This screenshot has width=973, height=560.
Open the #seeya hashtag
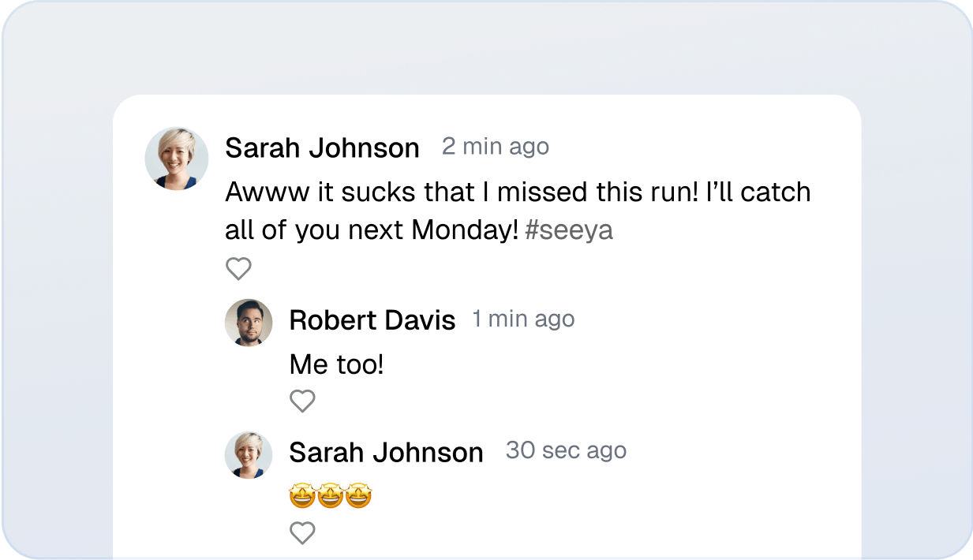click(x=569, y=230)
